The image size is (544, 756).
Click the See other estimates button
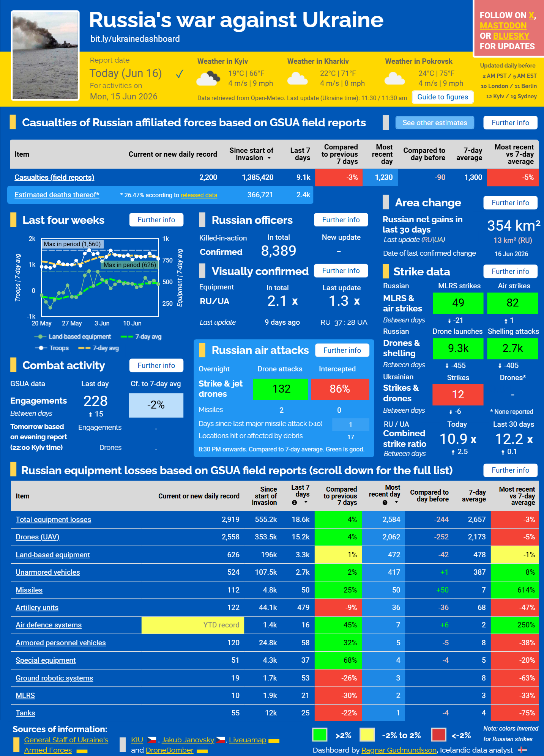(435, 123)
